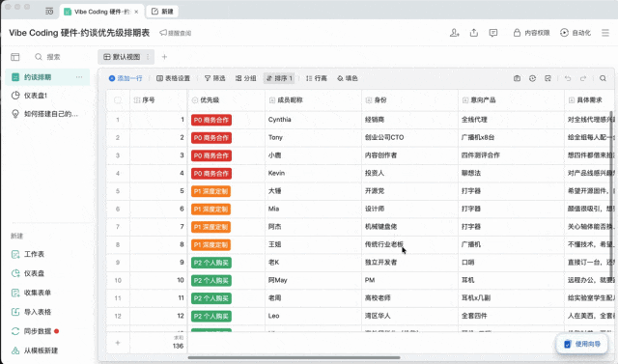Tick the select-all checkbox in the header row

(x=118, y=100)
